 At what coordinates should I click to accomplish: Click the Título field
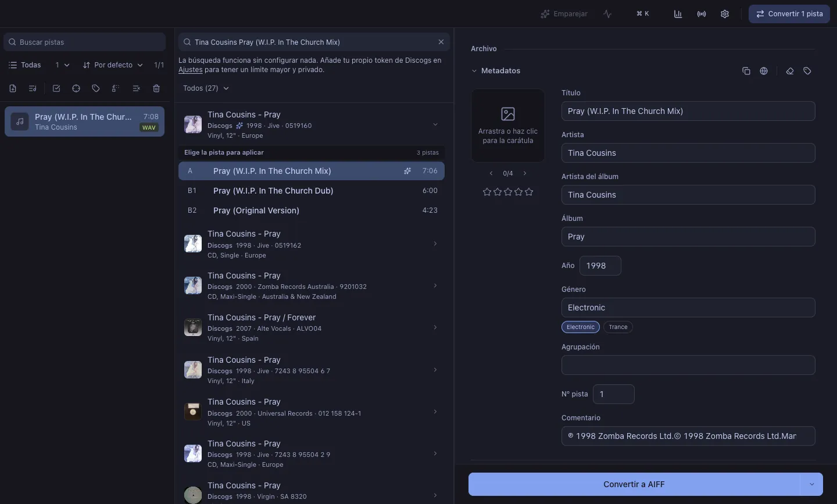(x=688, y=111)
